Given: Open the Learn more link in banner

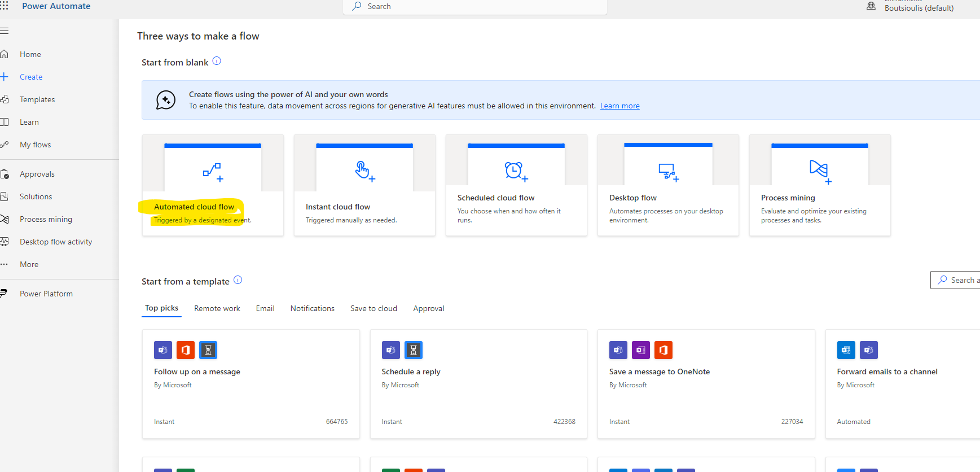Looking at the screenshot, I should (x=620, y=106).
